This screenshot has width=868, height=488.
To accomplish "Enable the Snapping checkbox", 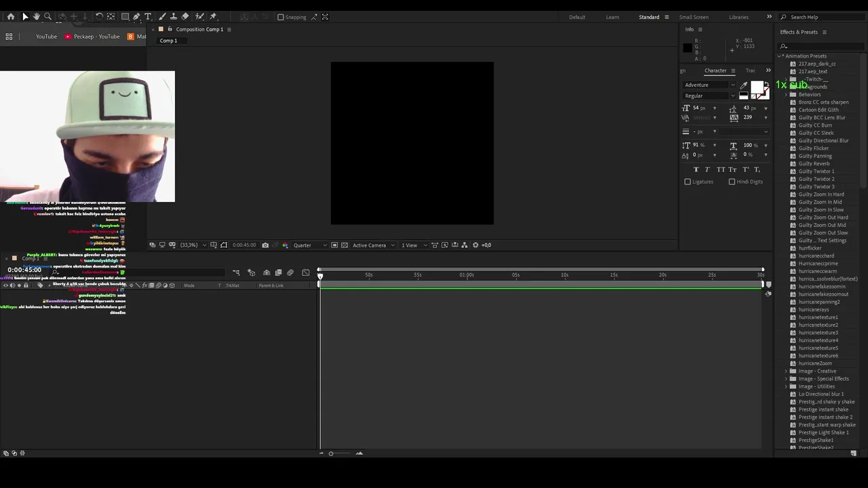I will tap(281, 17).
